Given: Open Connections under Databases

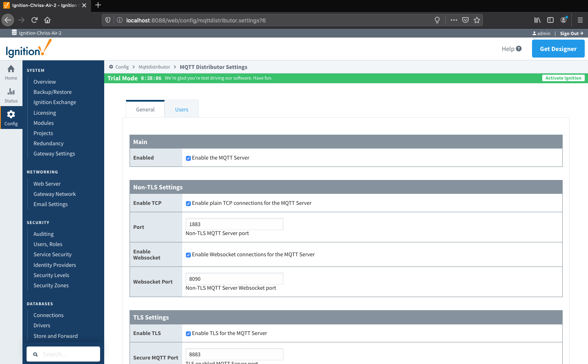Looking at the screenshot, I should tap(49, 315).
